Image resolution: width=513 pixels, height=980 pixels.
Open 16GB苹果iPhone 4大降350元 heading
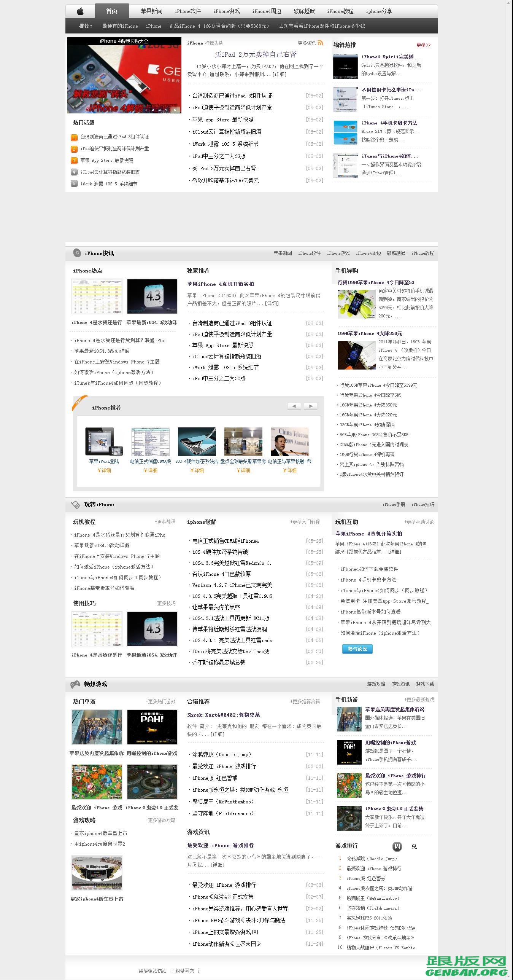point(370,333)
